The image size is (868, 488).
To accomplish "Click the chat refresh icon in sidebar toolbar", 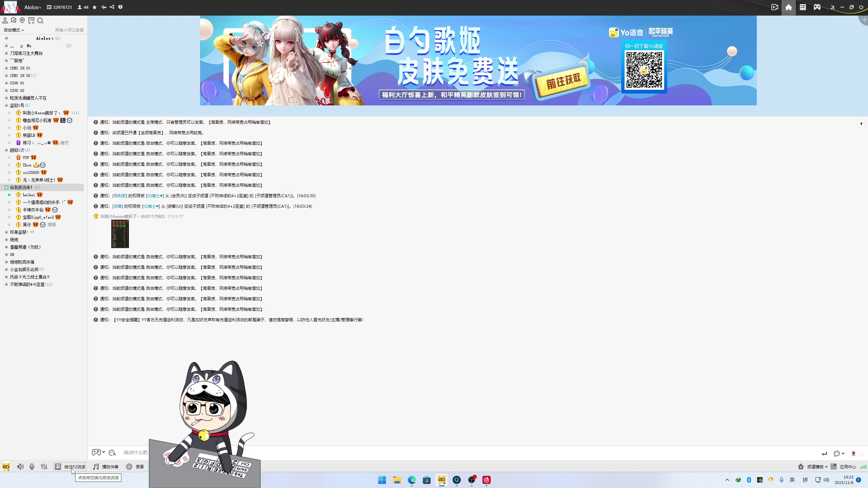I will pos(14,20).
